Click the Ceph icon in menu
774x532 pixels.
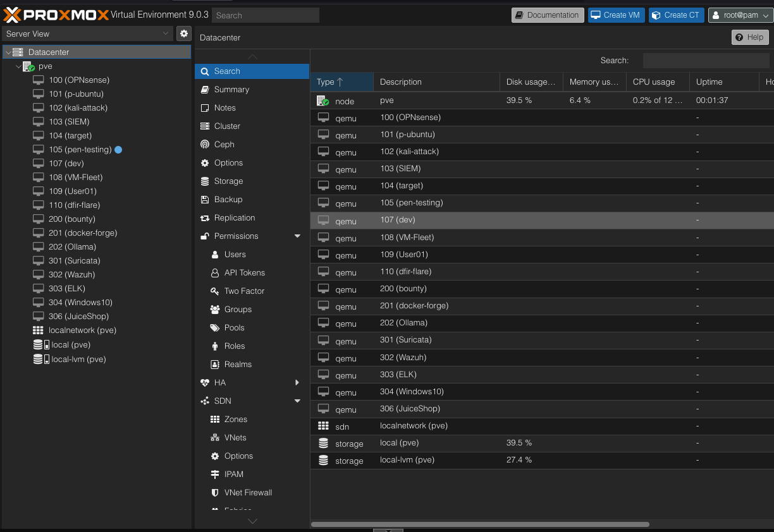[205, 145]
